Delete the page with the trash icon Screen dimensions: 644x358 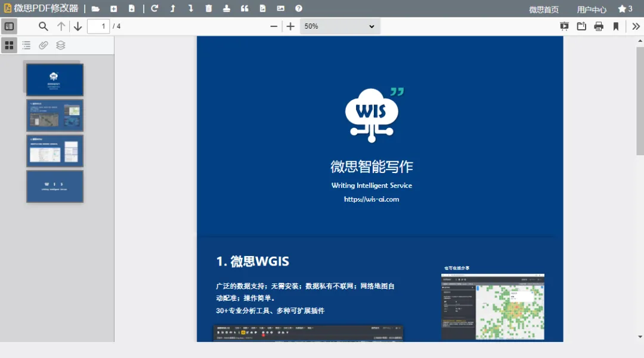tap(209, 8)
